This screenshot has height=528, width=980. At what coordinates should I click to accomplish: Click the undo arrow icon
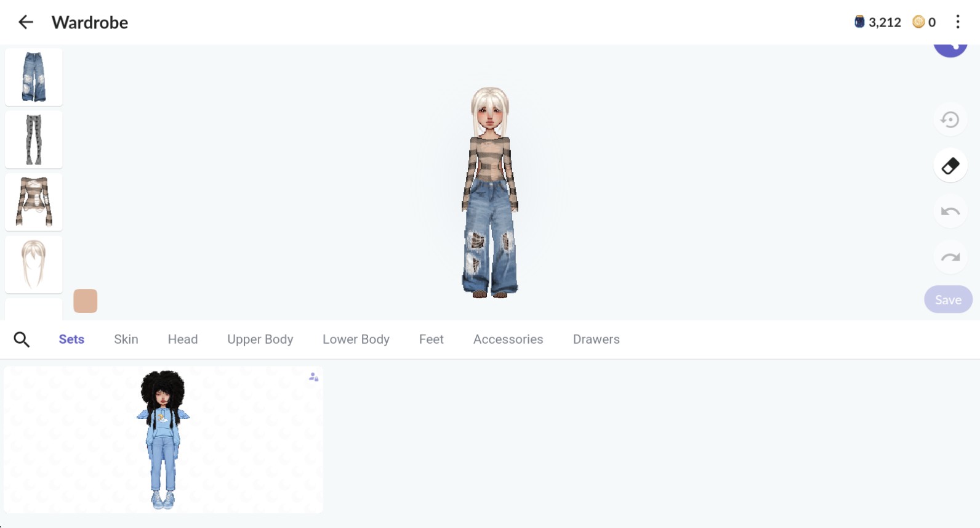tap(950, 212)
